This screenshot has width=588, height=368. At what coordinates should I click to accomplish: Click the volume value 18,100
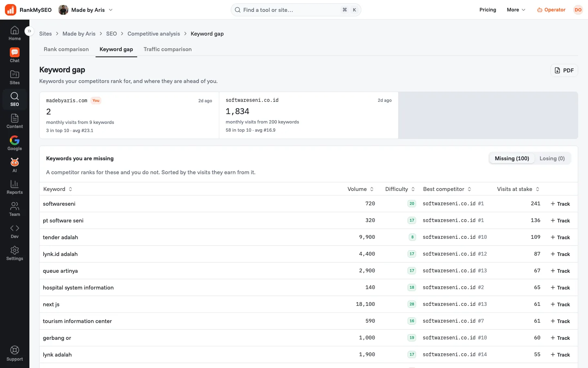[x=365, y=304]
